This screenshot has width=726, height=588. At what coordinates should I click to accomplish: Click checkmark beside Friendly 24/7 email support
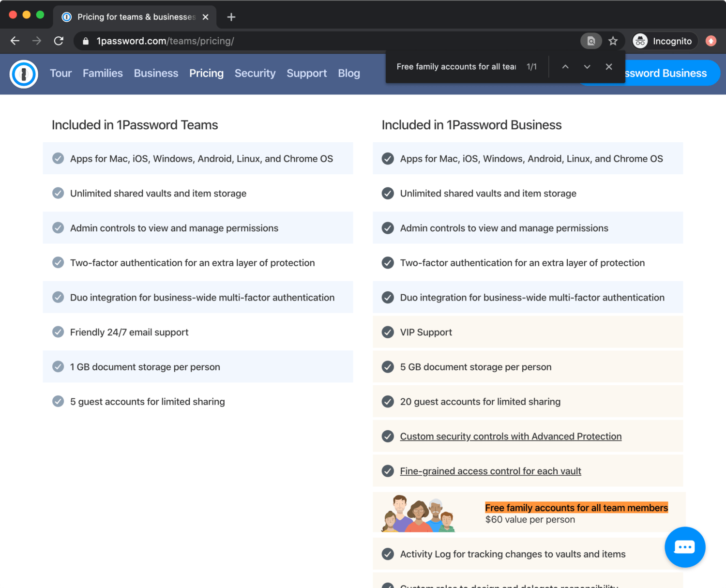pyautogui.click(x=58, y=332)
